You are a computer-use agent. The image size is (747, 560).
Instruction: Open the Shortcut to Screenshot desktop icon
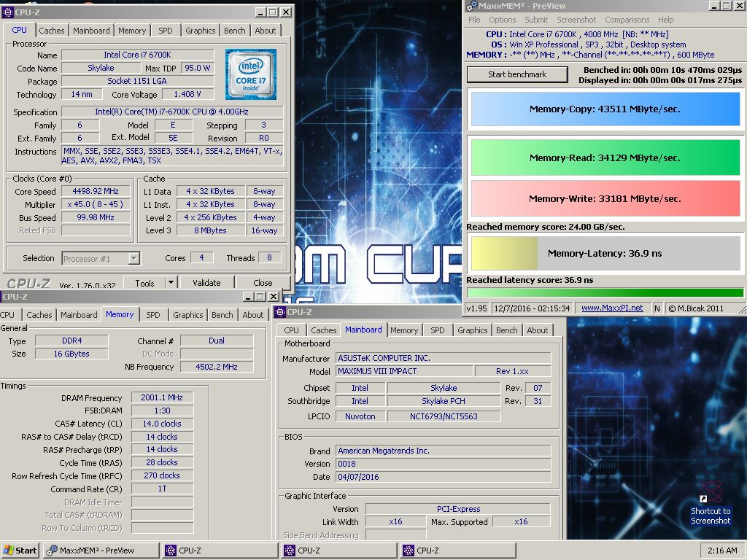click(x=711, y=505)
